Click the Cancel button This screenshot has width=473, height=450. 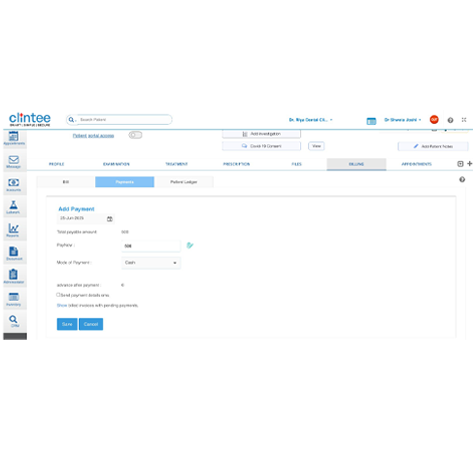pyautogui.click(x=91, y=324)
